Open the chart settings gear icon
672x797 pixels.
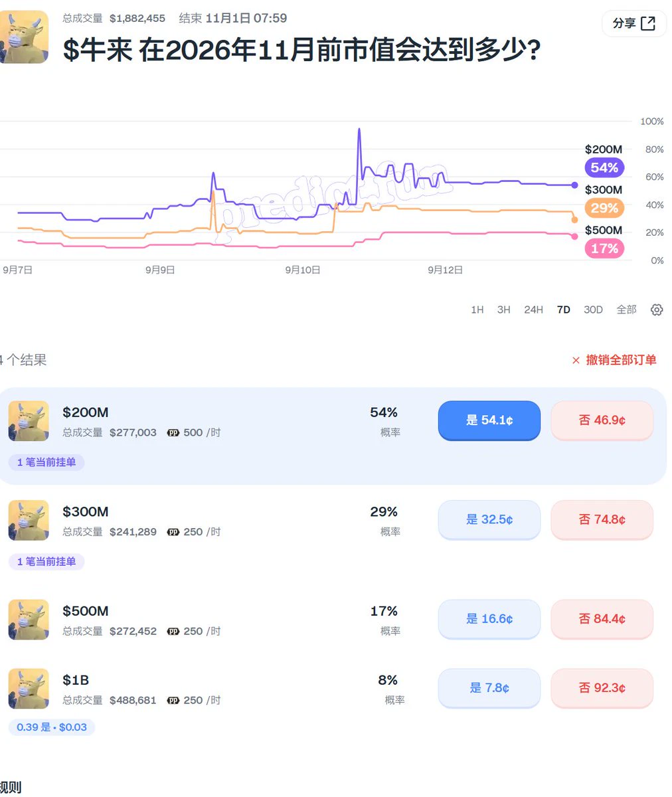(657, 310)
